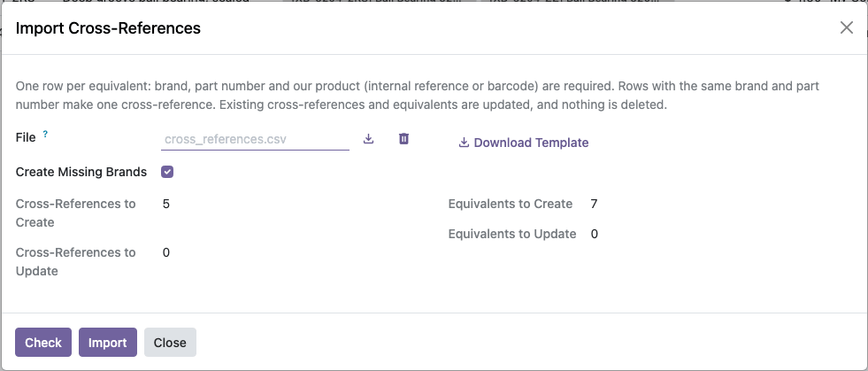Viewport: 868px width, 371px height.
Task: Click the instruction paragraph starting 'One row per equivalent'
Action: (x=418, y=96)
